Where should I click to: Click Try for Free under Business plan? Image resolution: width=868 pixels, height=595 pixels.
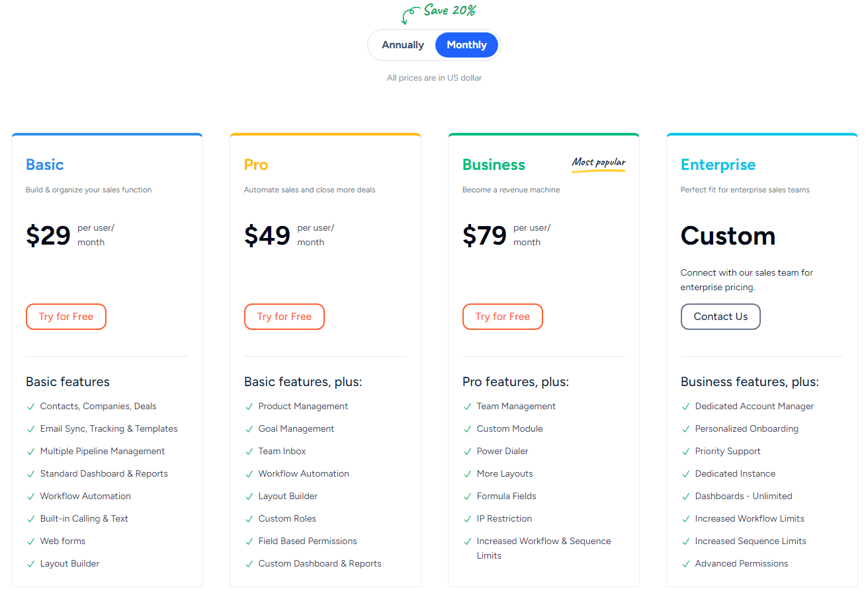[503, 317]
